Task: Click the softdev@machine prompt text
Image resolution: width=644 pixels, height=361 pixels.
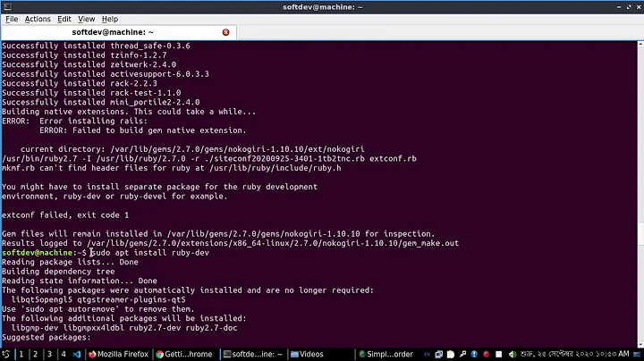Action: pyautogui.click(x=37, y=253)
